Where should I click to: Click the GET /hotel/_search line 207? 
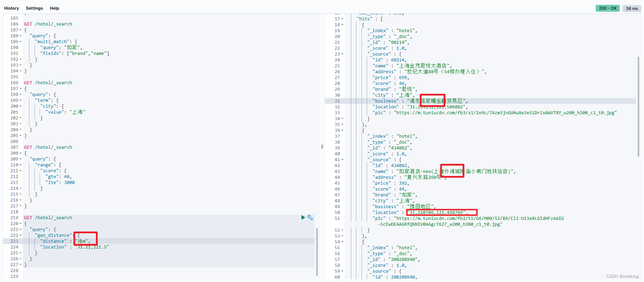pos(48,147)
